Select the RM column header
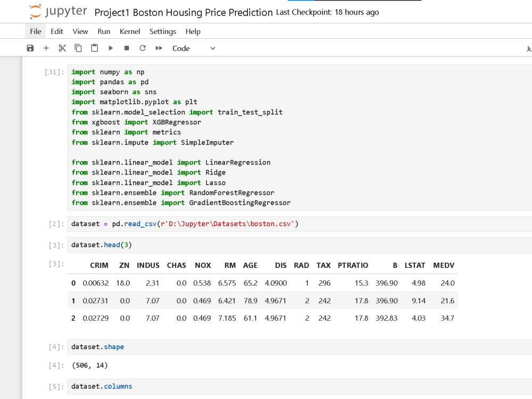This screenshot has width=532, height=399. click(230, 265)
